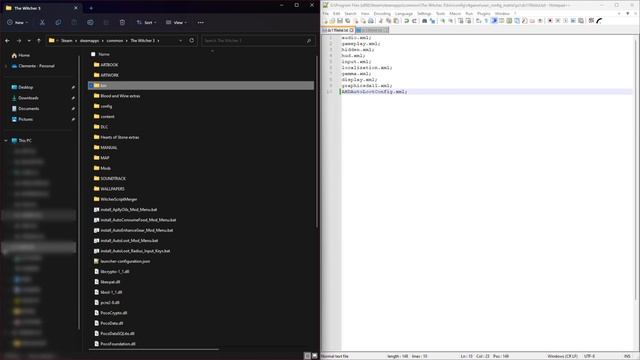Click the chevron after The Witcher 3 breadcrumb
Screen dimensions: 640x360
[x=158, y=40]
